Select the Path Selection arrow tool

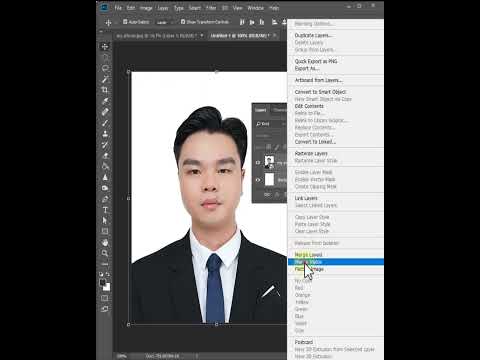[x=105, y=220]
